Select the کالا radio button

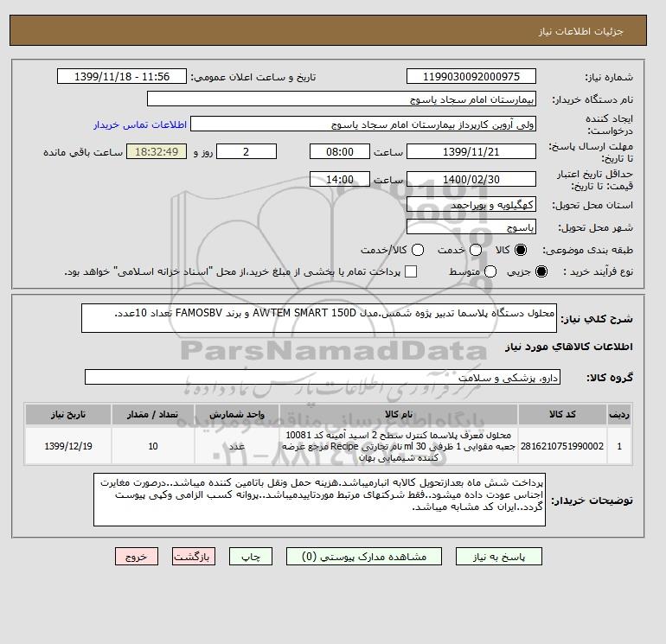point(521,250)
